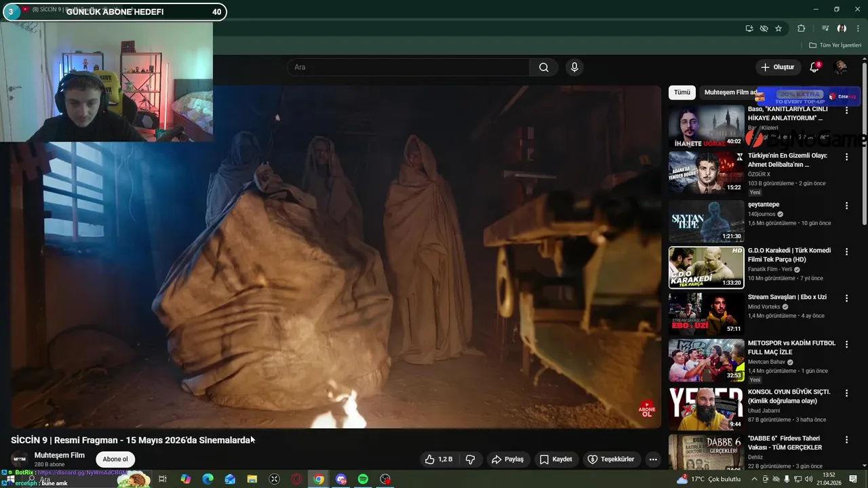Viewport: 868px width, 488px height.
Task: Open Muhteşem Film channel name link
Action: [60, 455]
